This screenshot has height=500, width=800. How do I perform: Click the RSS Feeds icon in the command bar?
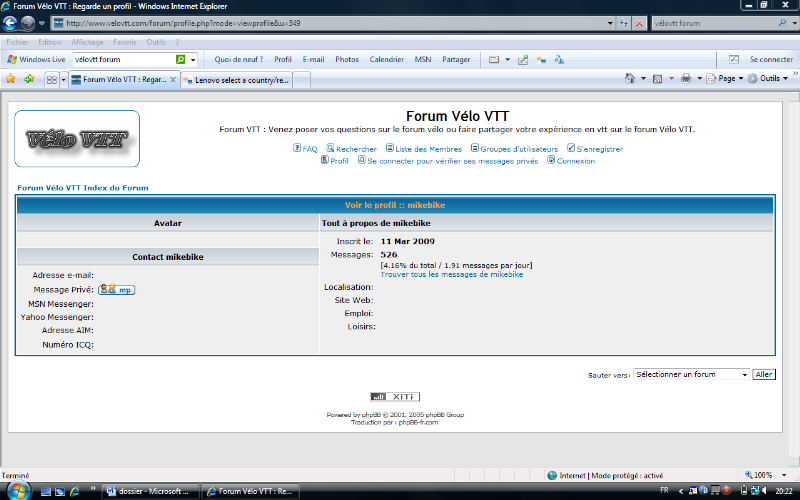pos(658,79)
